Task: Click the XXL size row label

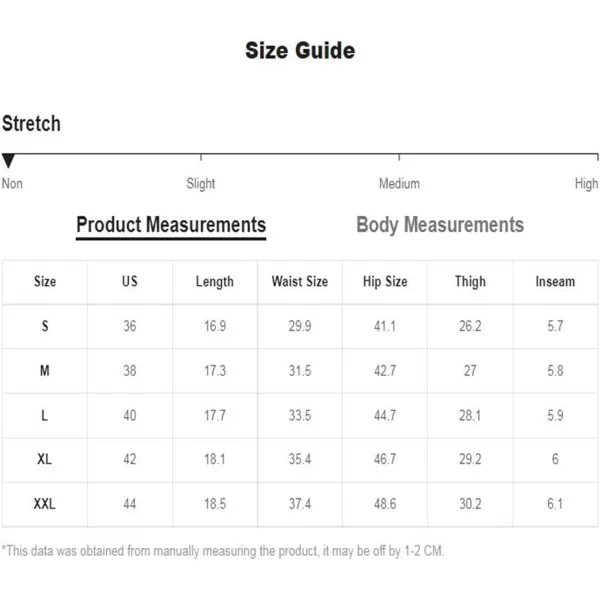Action: [44, 504]
